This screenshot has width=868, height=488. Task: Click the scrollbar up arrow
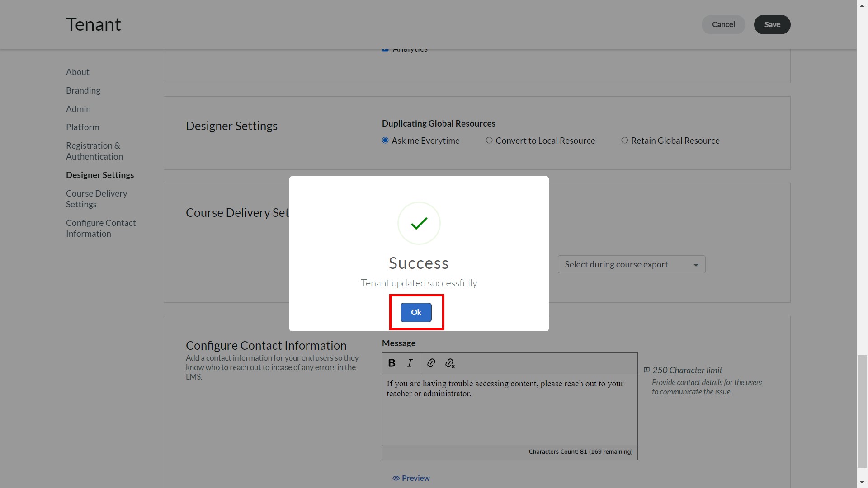tap(862, 6)
